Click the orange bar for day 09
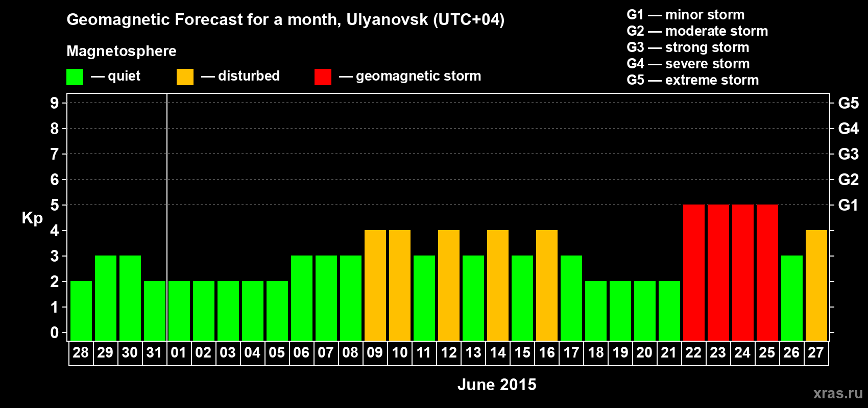Viewport: 868px width, 408px height. click(x=375, y=285)
